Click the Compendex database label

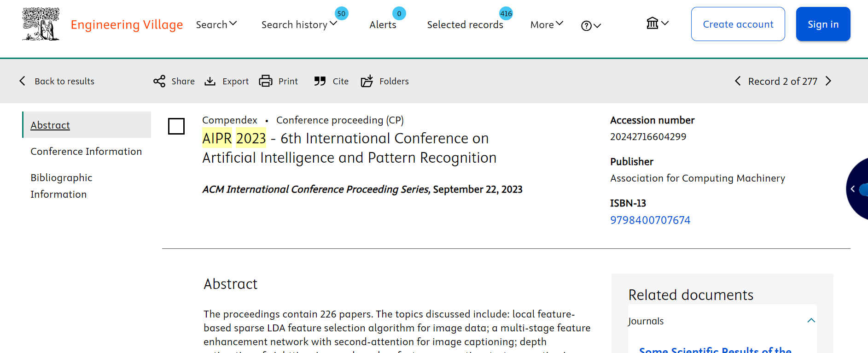point(230,120)
